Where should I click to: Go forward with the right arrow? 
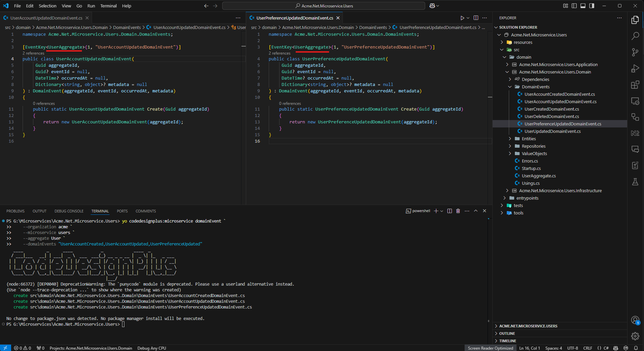[x=215, y=6]
